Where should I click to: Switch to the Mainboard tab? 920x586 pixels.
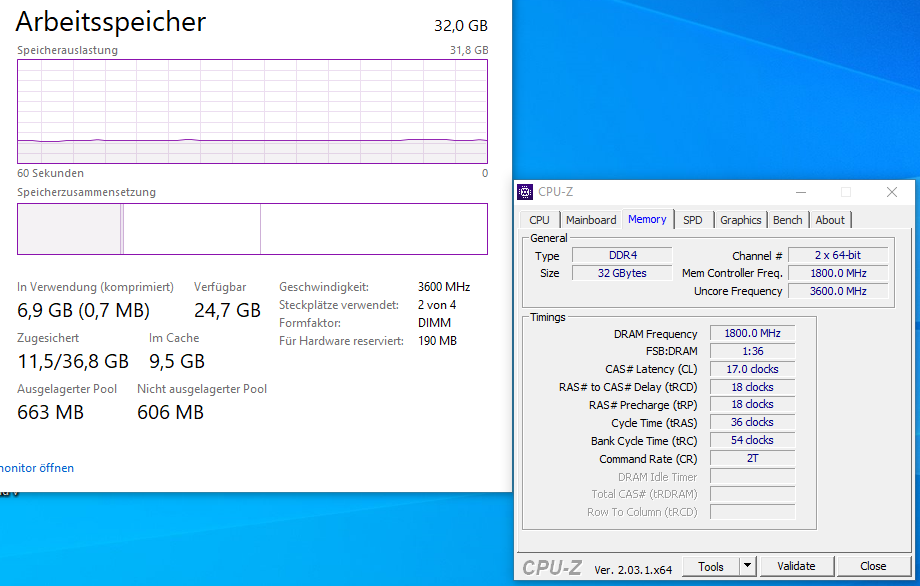pyautogui.click(x=591, y=220)
